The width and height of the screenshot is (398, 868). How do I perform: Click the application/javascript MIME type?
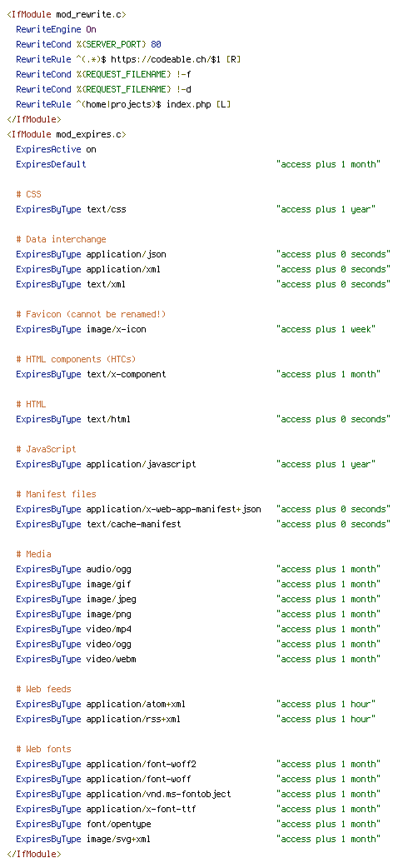tap(142, 464)
